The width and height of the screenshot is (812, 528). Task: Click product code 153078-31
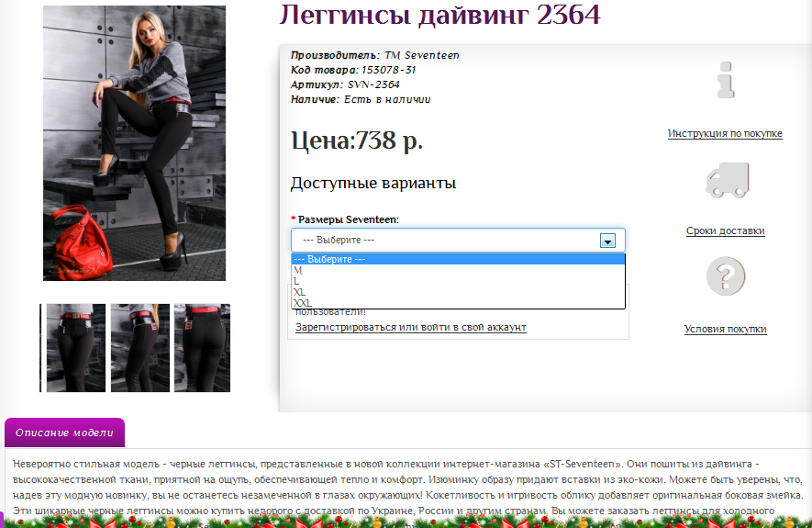388,70
